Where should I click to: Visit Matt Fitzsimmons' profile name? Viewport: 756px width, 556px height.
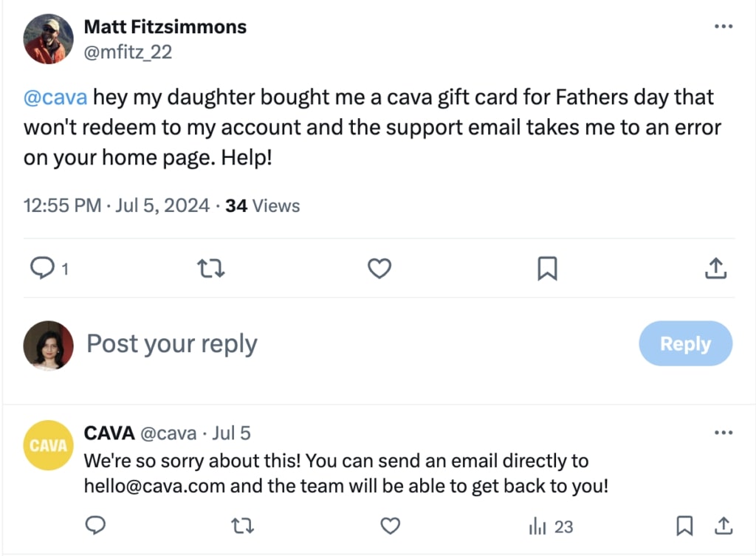click(165, 27)
